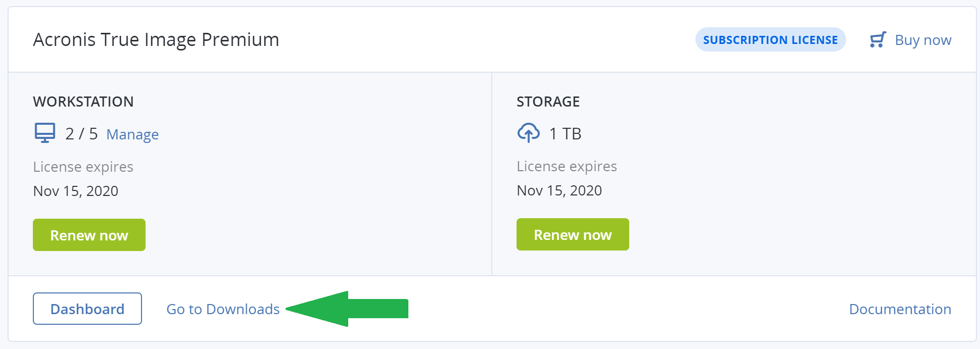Viewport: 980px width, 349px height.
Task: Click the workstation monitor icon
Action: click(x=44, y=133)
